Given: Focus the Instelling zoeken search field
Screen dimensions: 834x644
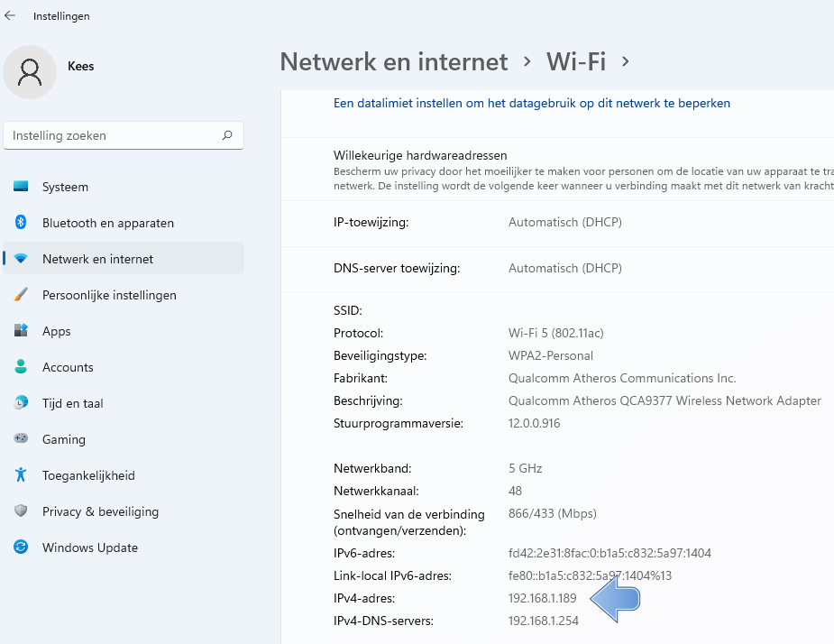Looking at the screenshot, I should coord(124,135).
